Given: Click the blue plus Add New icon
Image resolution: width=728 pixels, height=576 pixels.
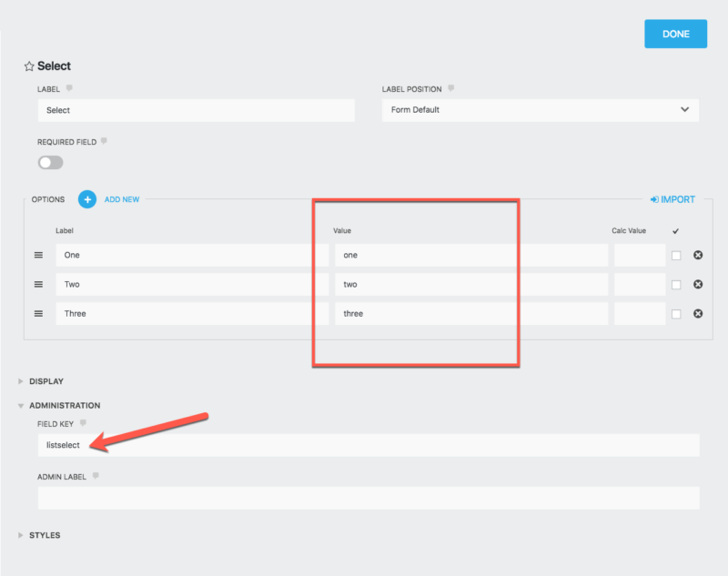Looking at the screenshot, I should click(87, 199).
